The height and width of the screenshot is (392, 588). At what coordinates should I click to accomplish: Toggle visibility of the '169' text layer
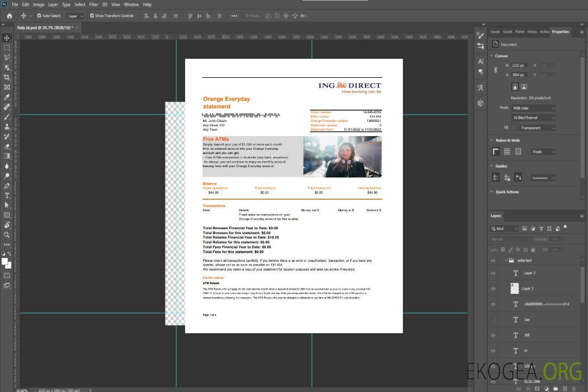coord(493,335)
